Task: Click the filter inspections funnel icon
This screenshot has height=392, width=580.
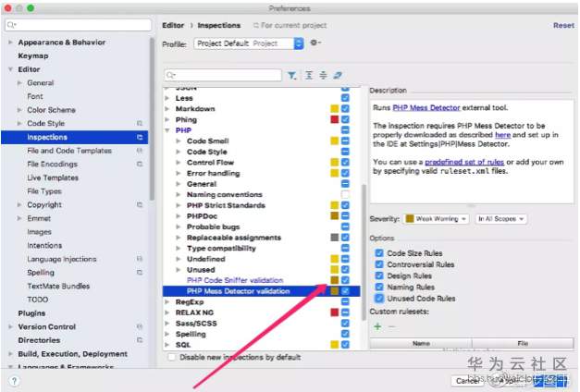Action: click(x=291, y=76)
